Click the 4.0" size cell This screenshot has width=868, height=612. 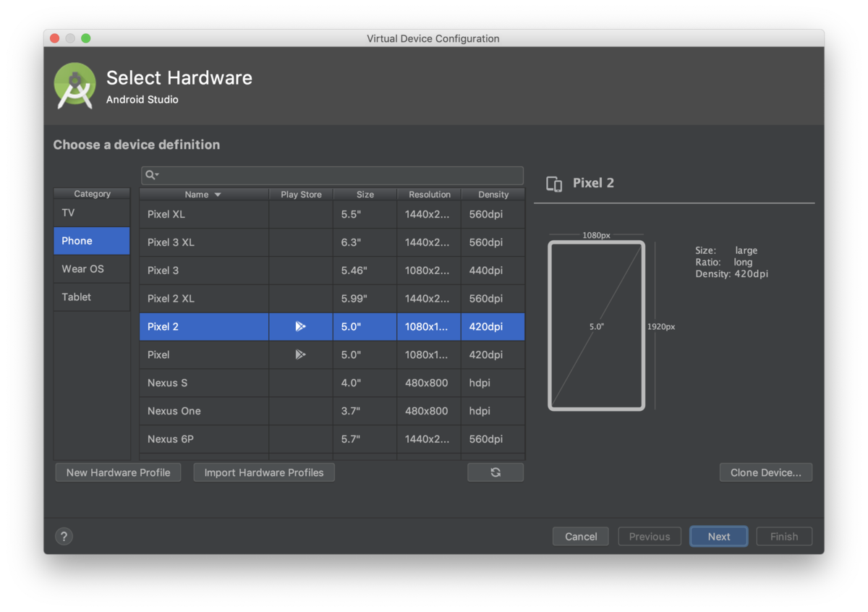(x=365, y=383)
